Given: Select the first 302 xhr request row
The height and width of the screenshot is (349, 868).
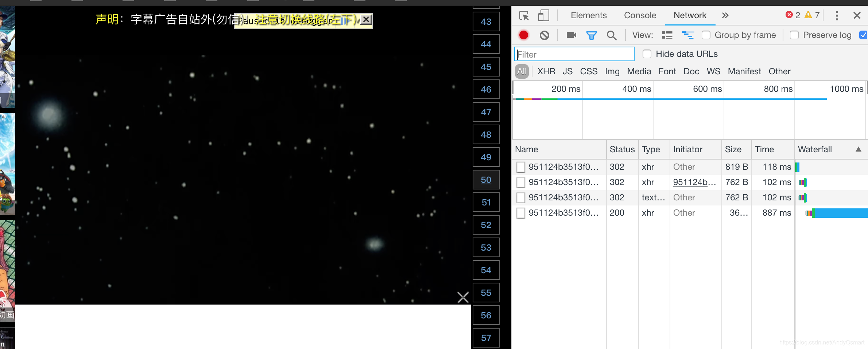Looking at the screenshot, I should pos(690,167).
